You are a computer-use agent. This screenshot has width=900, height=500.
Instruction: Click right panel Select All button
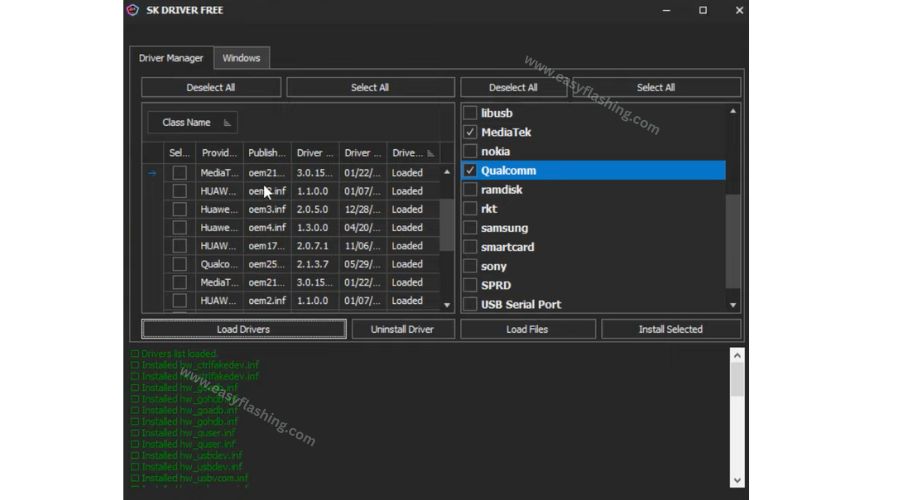tap(656, 87)
